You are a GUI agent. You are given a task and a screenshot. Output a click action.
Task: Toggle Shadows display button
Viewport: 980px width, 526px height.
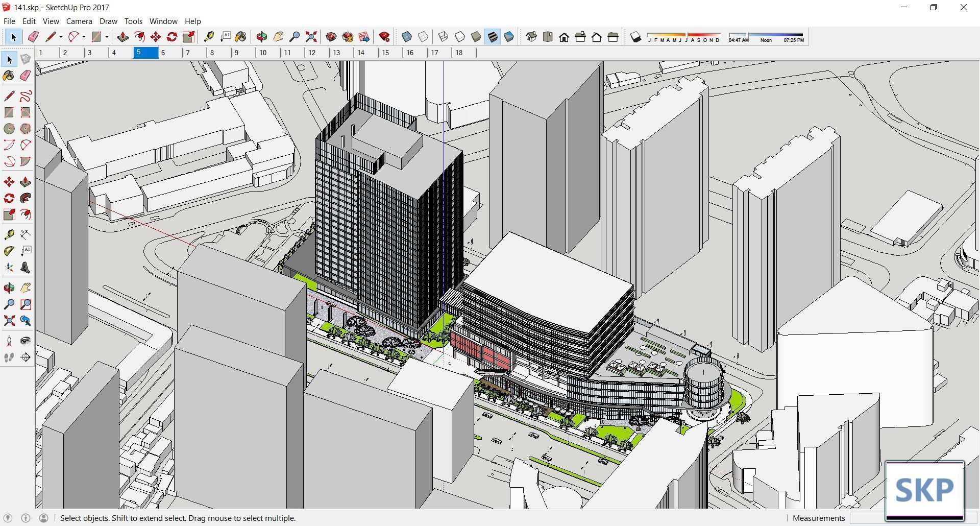click(x=635, y=37)
